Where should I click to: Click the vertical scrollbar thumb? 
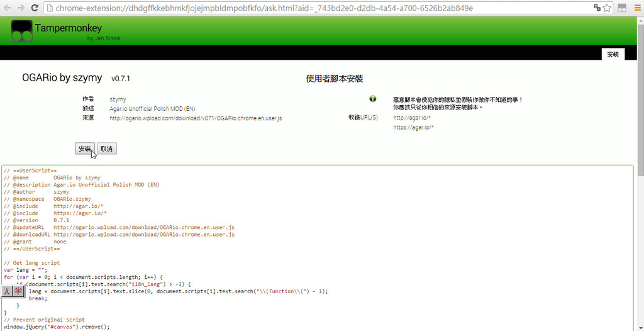click(640, 101)
